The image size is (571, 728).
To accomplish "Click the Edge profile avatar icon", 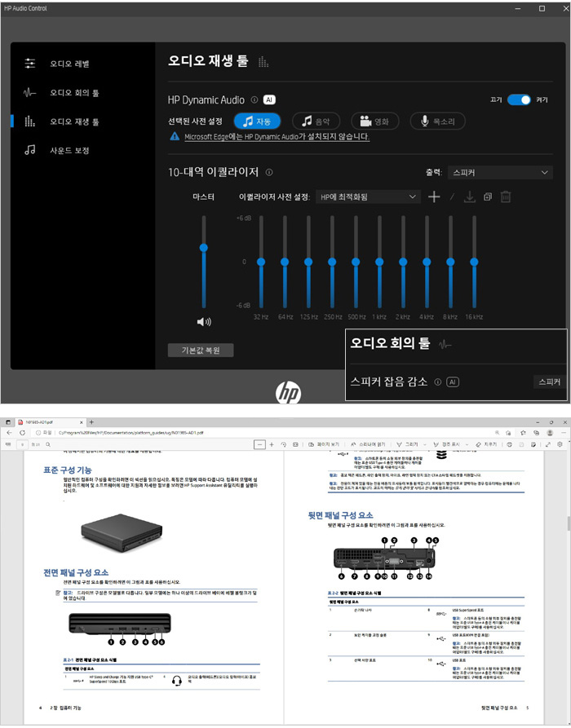I will tap(550, 433).
